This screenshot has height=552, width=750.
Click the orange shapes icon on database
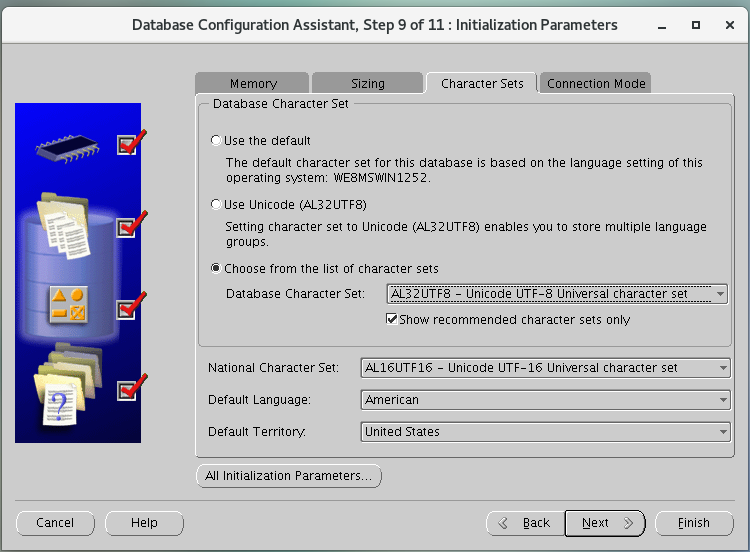click(68, 305)
